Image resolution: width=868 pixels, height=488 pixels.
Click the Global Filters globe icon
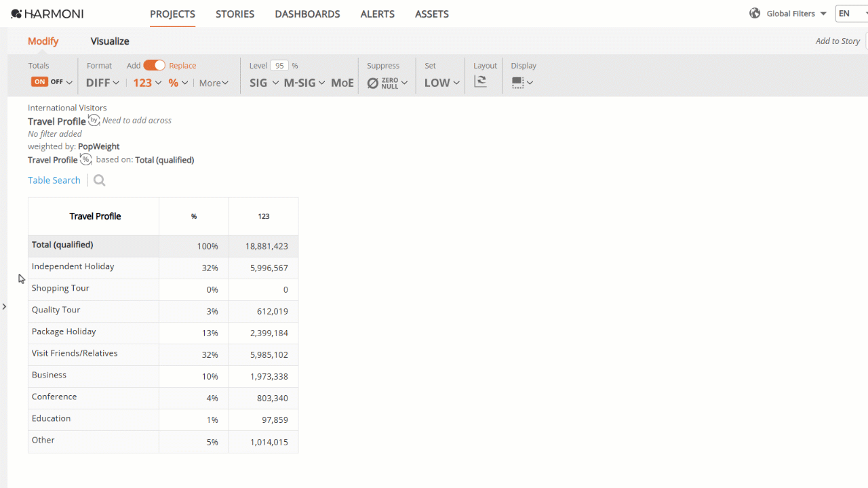pos(755,14)
